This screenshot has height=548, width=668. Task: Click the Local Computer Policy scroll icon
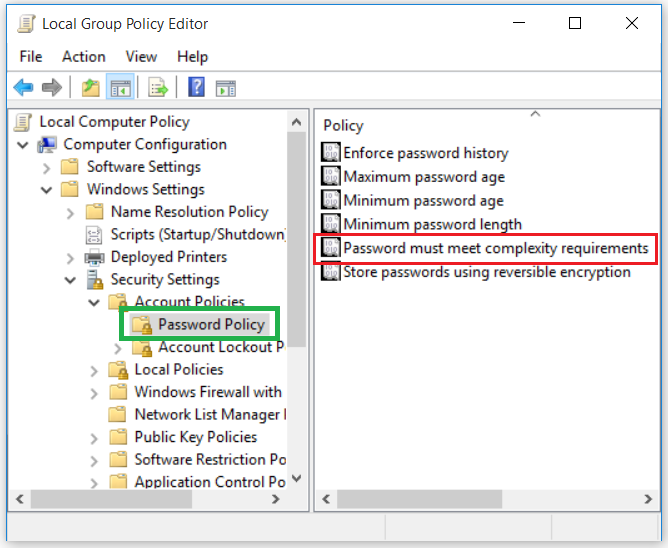pyautogui.click(x=23, y=122)
